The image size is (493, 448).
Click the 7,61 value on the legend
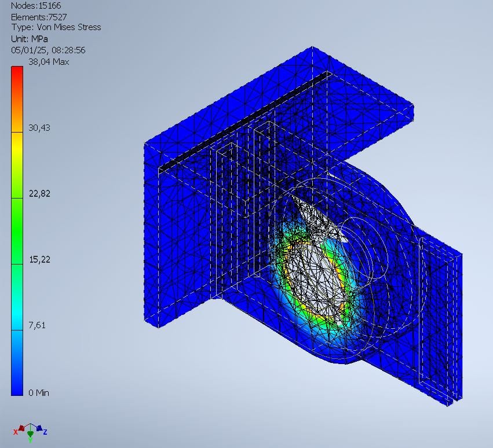pyautogui.click(x=38, y=325)
